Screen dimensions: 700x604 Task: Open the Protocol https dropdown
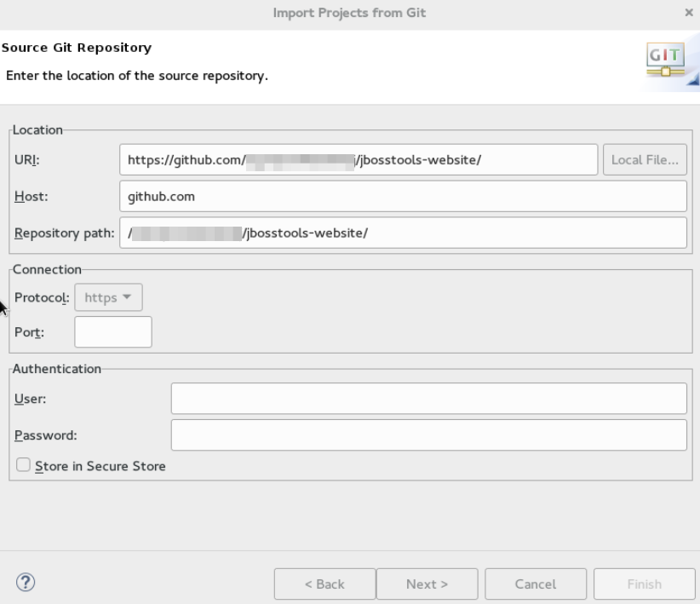pos(108,297)
